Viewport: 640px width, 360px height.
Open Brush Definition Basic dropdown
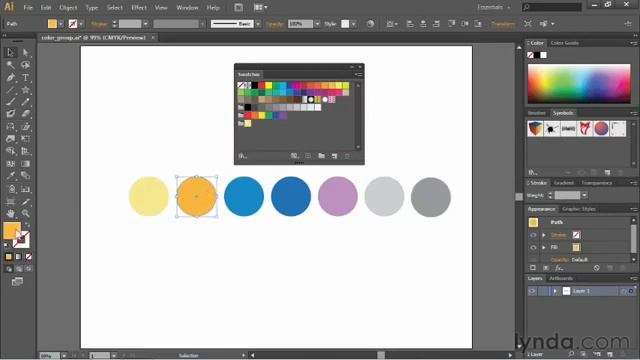(x=258, y=24)
